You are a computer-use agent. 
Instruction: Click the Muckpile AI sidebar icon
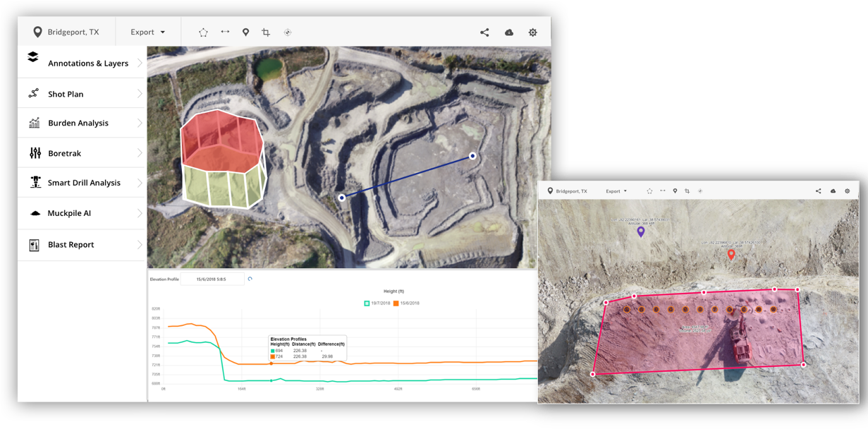tap(35, 212)
